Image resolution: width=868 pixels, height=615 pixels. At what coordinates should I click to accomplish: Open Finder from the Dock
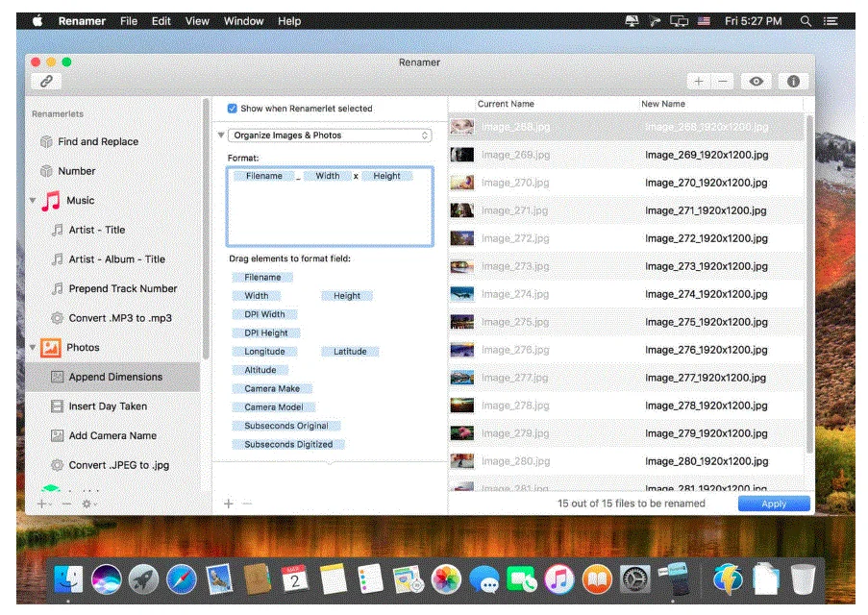(68, 579)
